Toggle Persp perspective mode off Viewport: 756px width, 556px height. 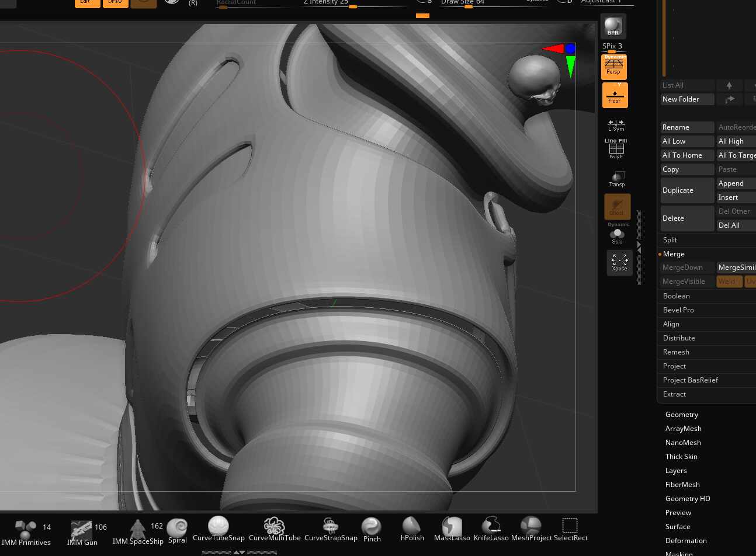(x=613, y=66)
